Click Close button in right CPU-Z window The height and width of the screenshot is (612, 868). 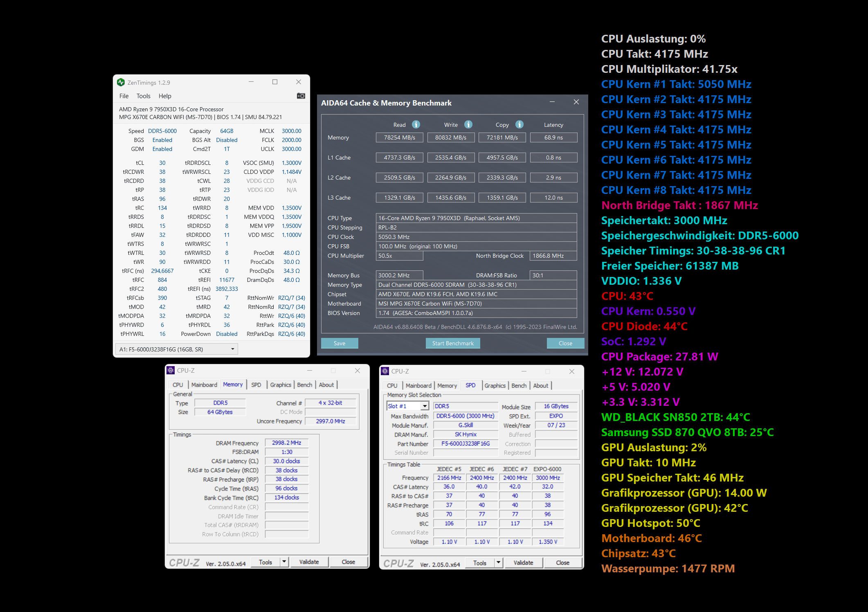[x=563, y=563]
